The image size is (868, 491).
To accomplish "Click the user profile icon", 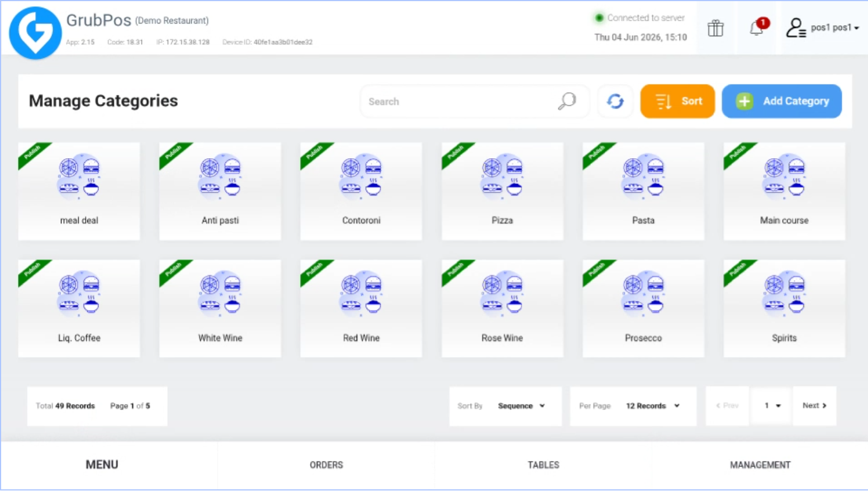I will (x=795, y=27).
